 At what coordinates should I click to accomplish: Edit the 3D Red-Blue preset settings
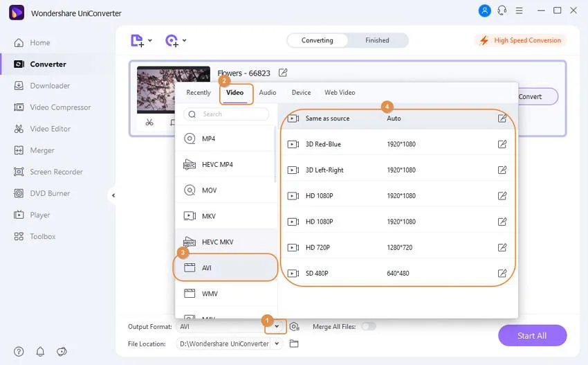point(502,144)
